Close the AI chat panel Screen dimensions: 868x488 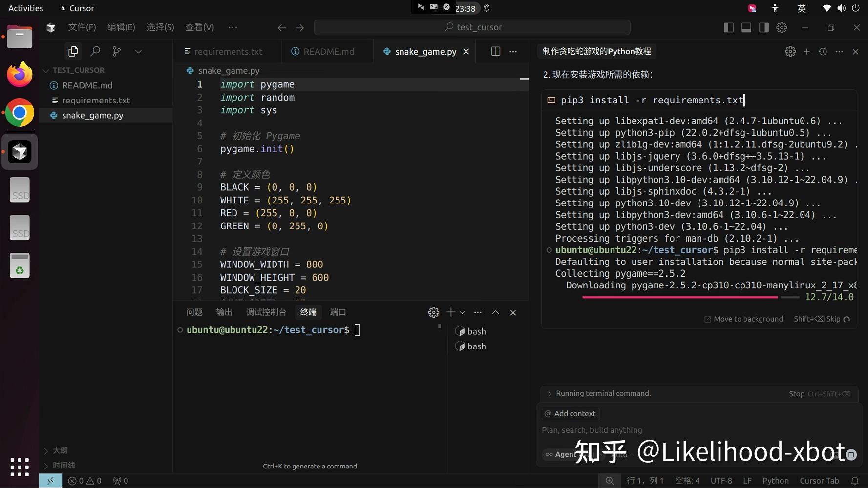point(855,51)
